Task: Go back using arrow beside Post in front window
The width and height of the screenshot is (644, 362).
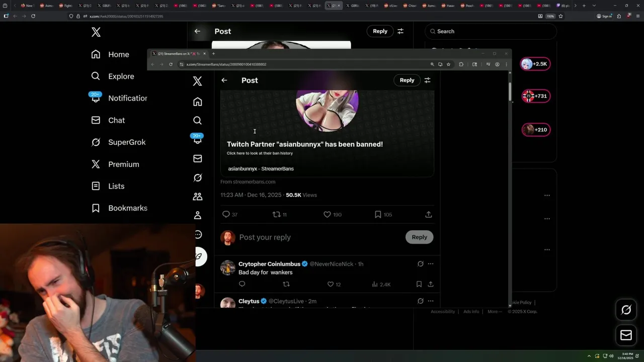Action: pos(224,80)
